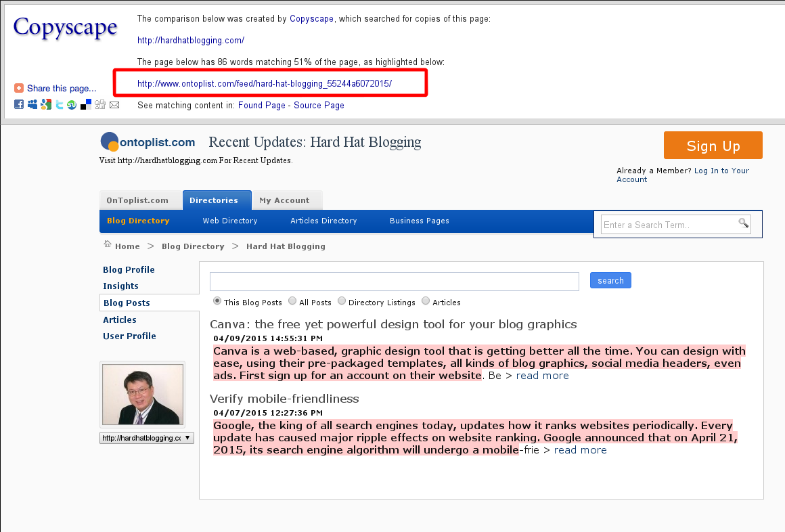Select the All Posts radio option
The width and height of the screenshot is (785, 532).
pos(292,301)
